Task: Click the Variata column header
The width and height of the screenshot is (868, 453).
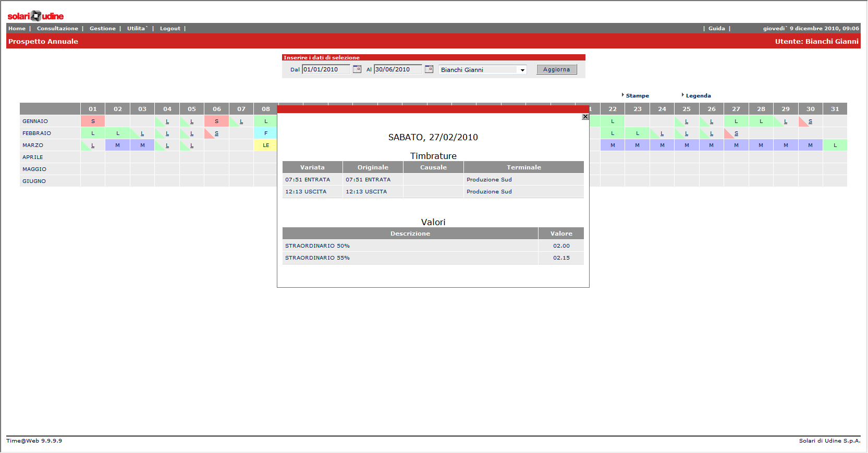Action: tap(312, 167)
